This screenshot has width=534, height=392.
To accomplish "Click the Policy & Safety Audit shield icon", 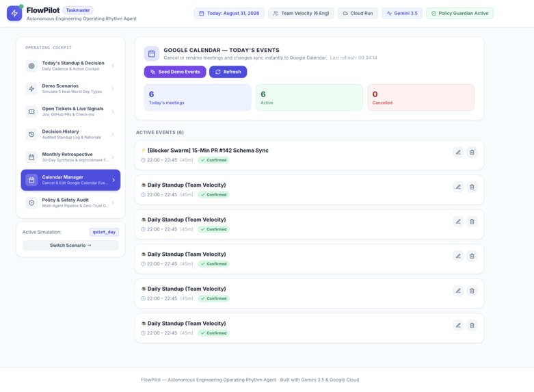I will pyautogui.click(x=31, y=202).
